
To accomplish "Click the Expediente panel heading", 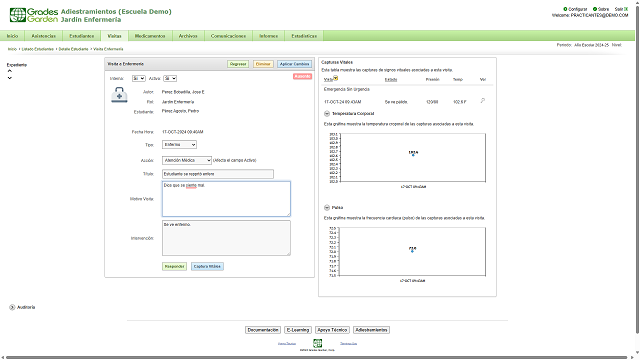I will [17, 65].
